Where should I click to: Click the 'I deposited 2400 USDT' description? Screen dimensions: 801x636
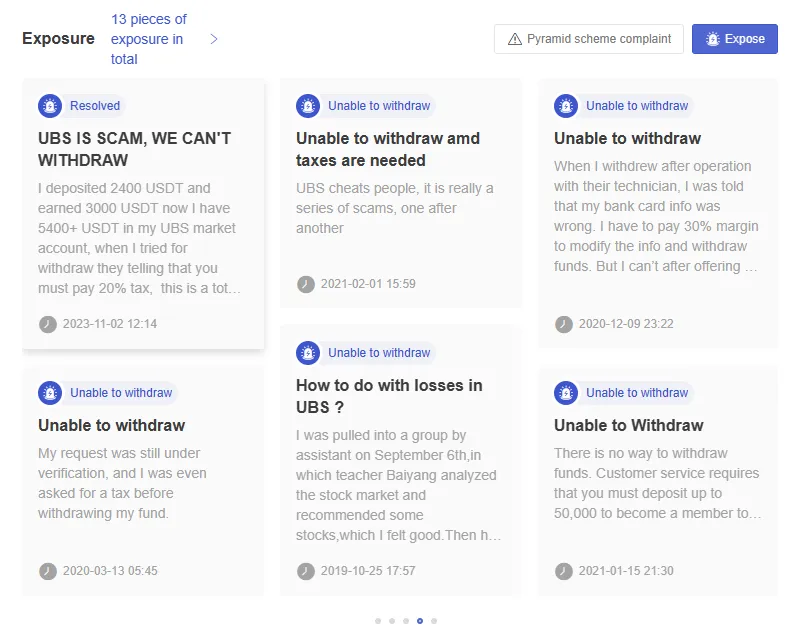pos(139,238)
